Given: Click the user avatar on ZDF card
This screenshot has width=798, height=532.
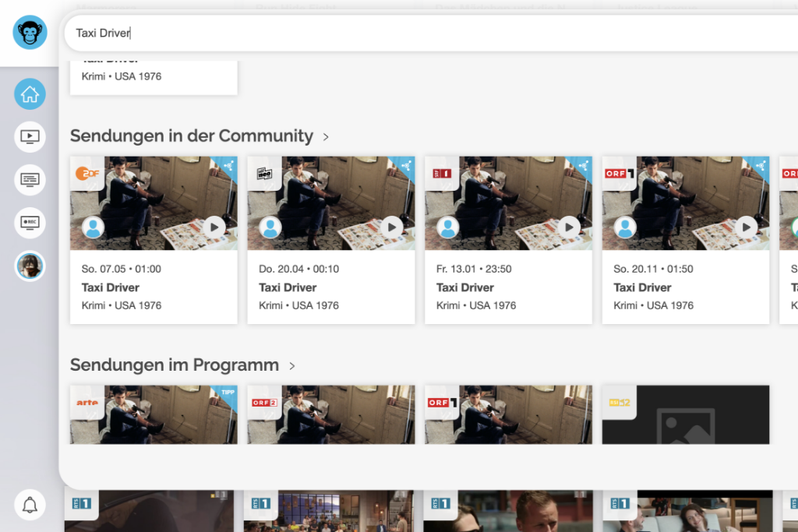Looking at the screenshot, I should click(x=94, y=227).
